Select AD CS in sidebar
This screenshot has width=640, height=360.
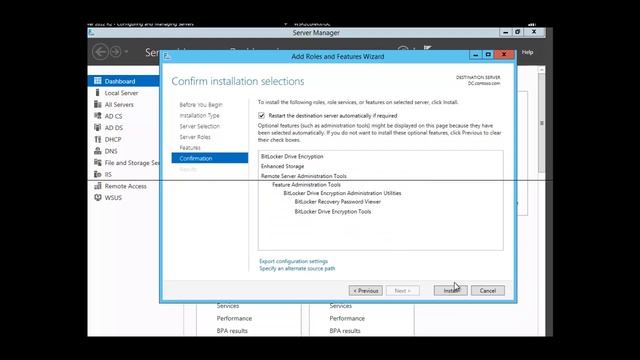[x=113, y=116]
